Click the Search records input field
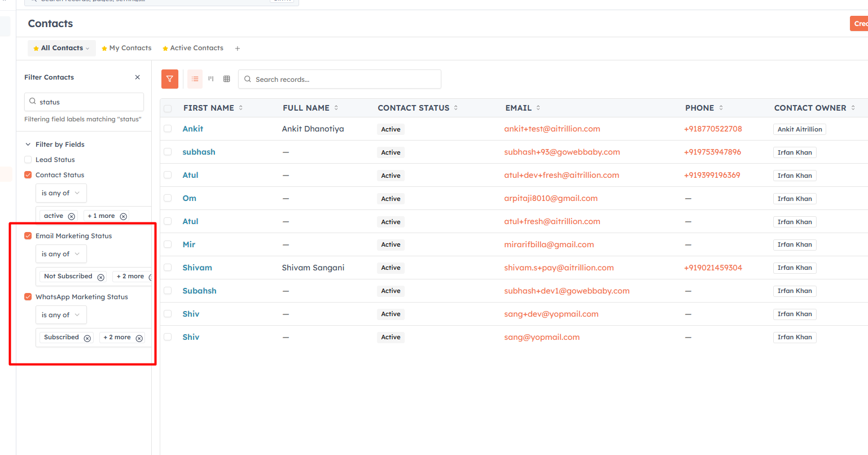Viewport: 868px width, 455px height. coord(340,79)
